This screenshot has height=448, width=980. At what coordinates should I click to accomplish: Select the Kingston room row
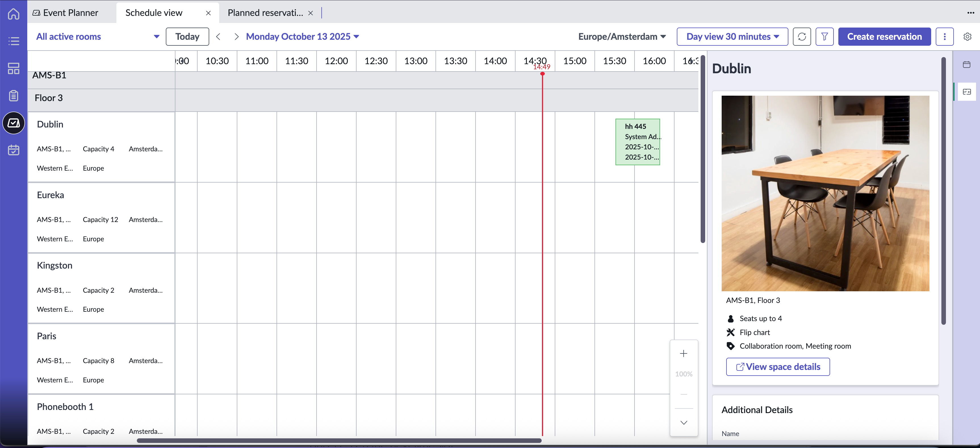(101, 288)
